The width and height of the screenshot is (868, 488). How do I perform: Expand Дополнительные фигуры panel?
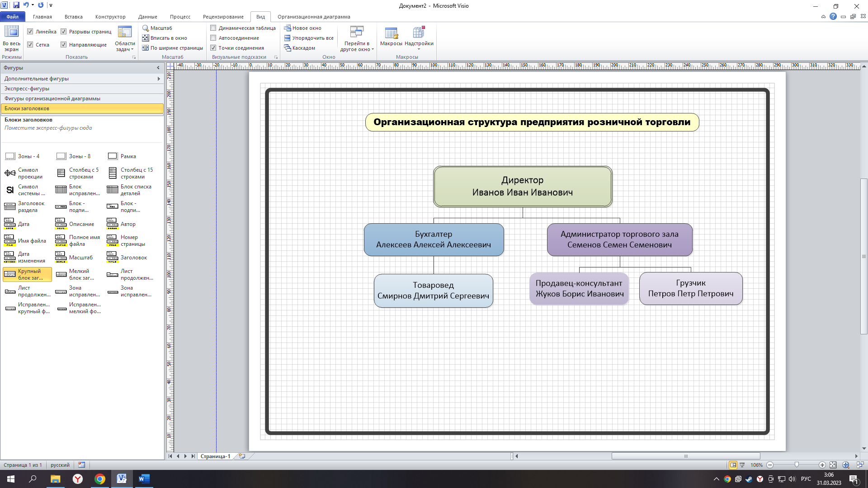(158, 78)
